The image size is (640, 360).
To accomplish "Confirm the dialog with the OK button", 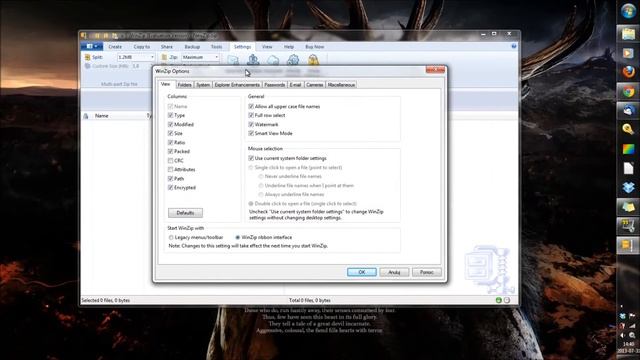I will (x=362, y=272).
